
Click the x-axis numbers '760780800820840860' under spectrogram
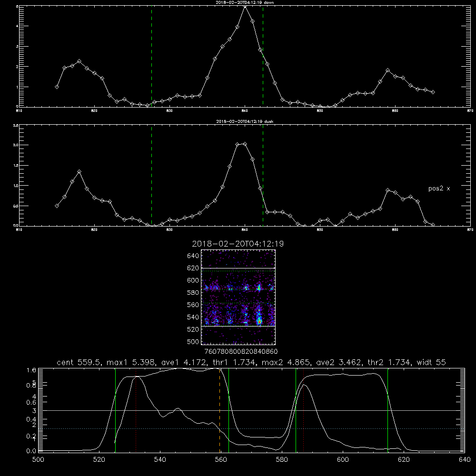(241, 351)
